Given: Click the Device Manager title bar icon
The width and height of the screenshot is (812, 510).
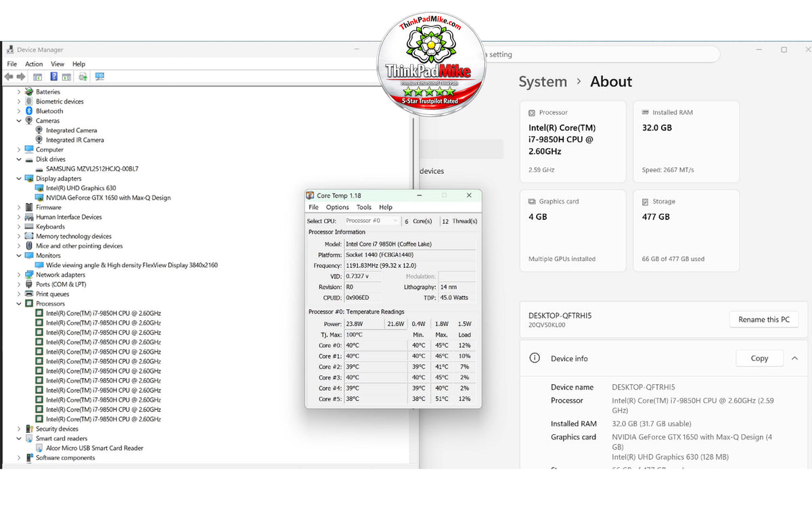Looking at the screenshot, I should click(10, 49).
